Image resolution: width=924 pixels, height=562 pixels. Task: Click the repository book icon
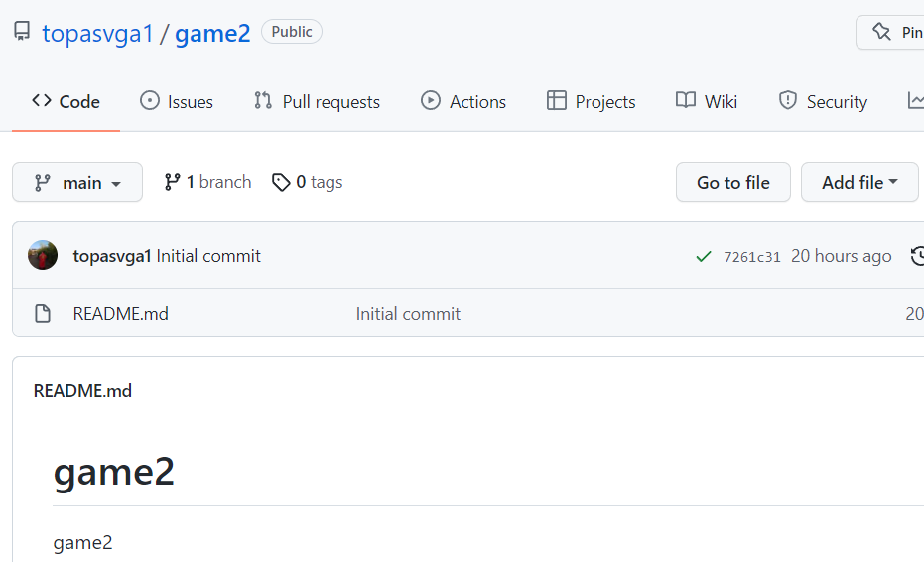coord(22,32)
